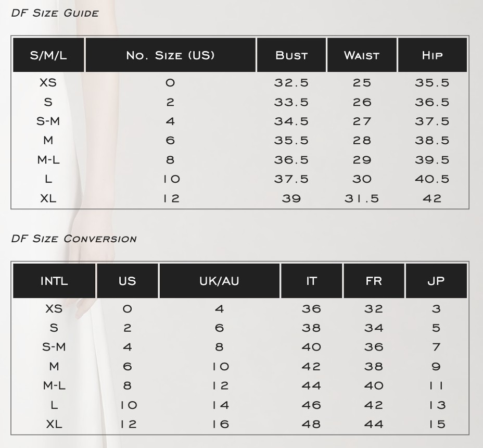Click the UK/AU column header
Viewport: 483px width, 448px height.
pos(219,281)
